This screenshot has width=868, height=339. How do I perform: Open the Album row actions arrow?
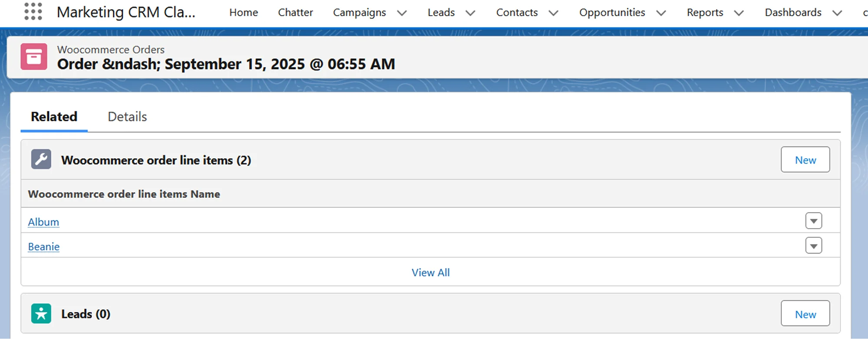point(813,221)
